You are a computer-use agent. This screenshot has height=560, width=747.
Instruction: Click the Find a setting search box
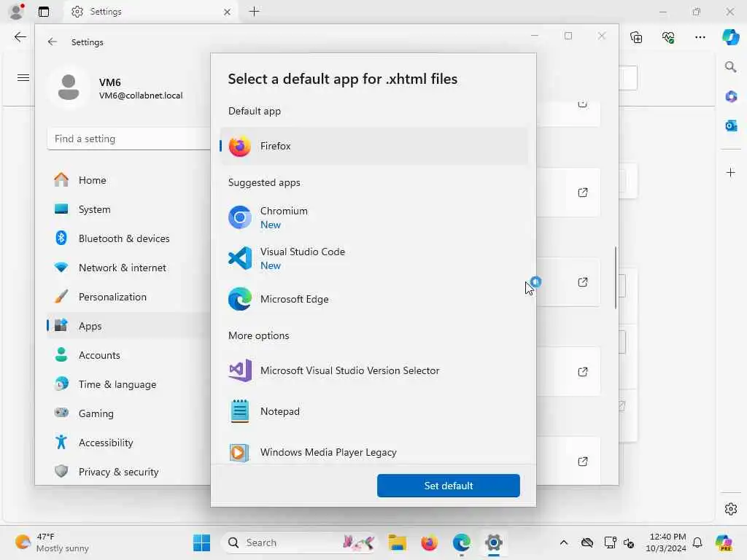coord(128,139)
